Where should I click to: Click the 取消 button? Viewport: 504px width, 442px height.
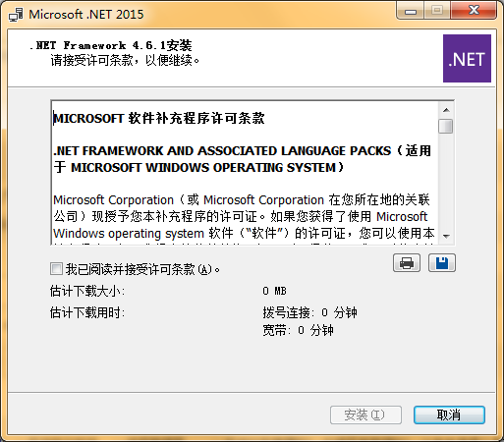[x=449, y=414]
